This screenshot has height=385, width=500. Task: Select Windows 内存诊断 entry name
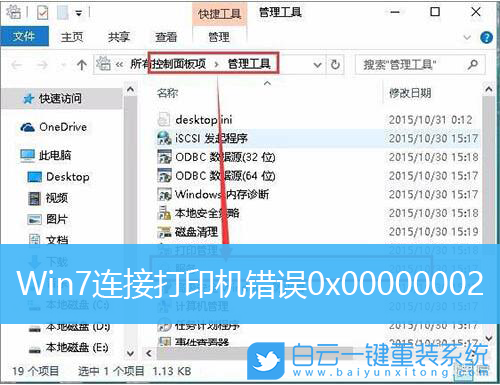(222, 194)
